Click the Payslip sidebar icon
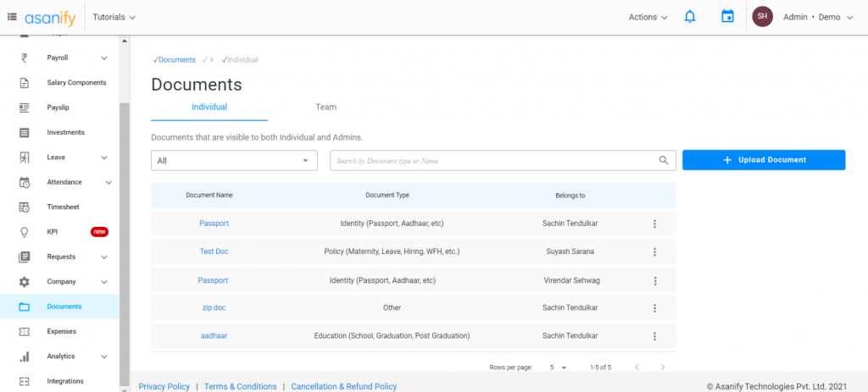Image resolution: width=868 pixels, height=392 pixels. 25,108
